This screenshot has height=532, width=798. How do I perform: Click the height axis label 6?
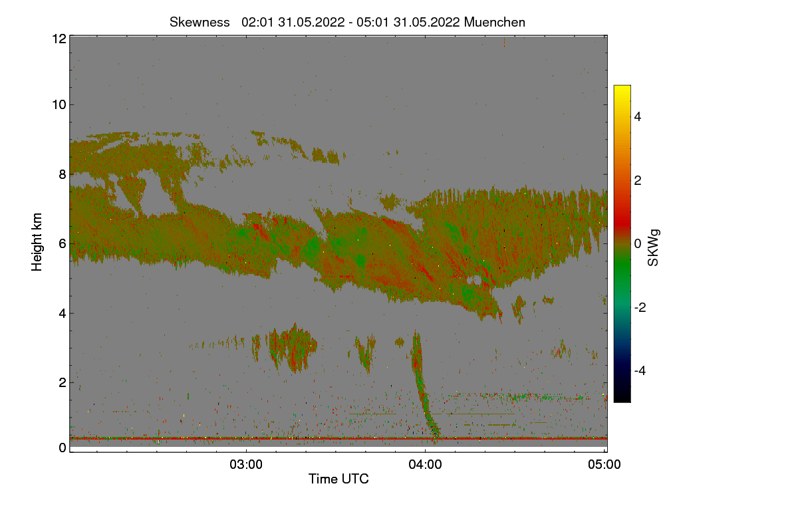click(63, 243)
